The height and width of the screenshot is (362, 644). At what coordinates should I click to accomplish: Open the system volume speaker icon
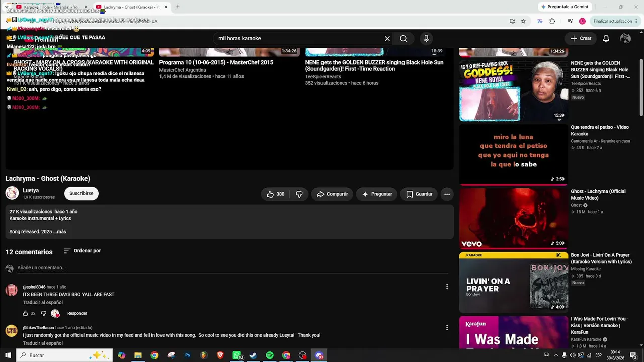[x=572, y=355]
